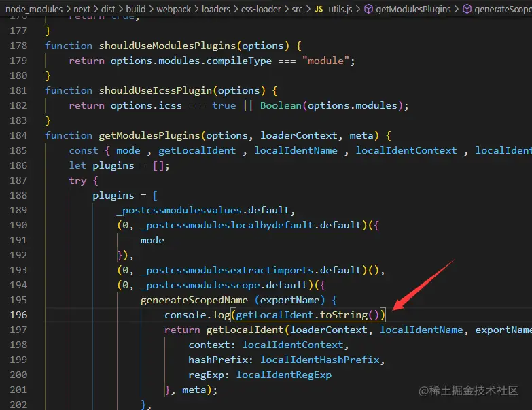Select the 'build' breadcrumb segment
This screenshot has width=532, height=410.
pos(136,9)
